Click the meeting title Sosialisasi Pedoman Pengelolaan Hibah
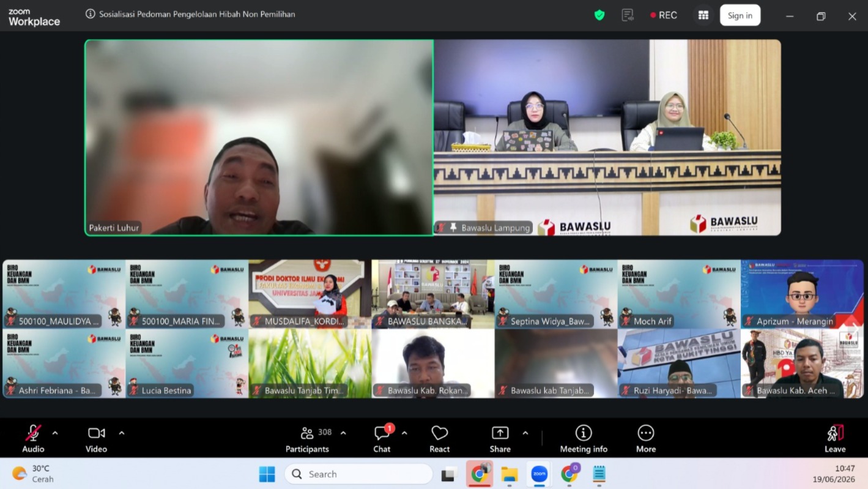 click(197, 13)
